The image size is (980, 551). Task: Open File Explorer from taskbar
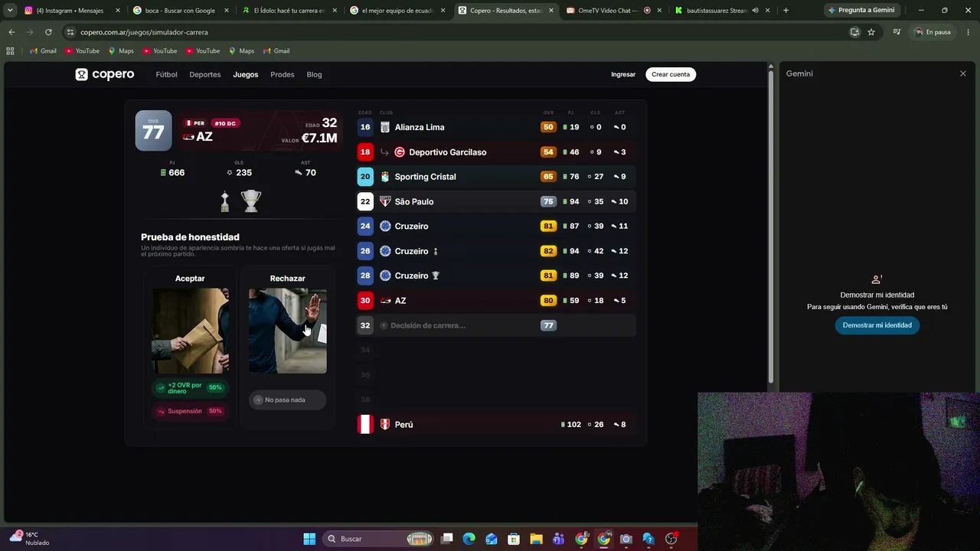(x=536, y=539)
